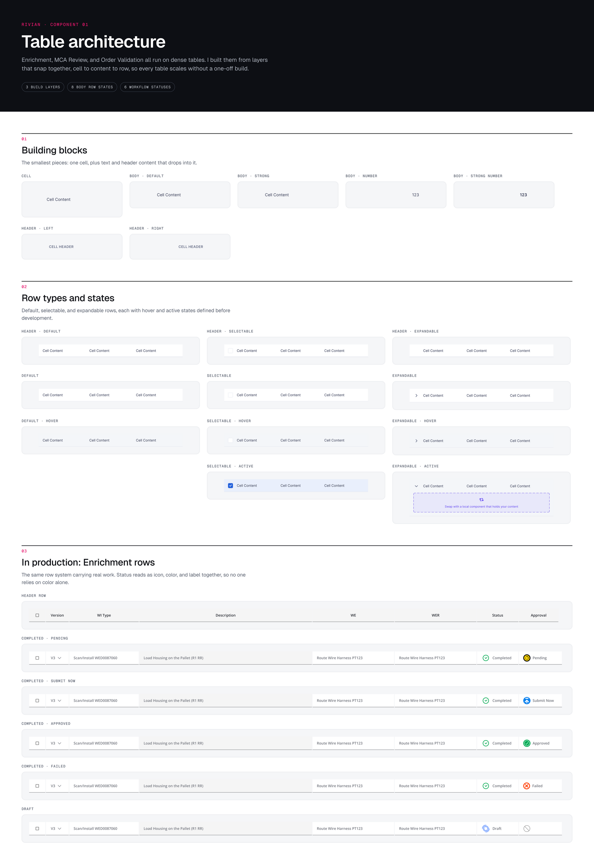
Task: Click the CELL HEADER in Header Right block
Action: pyautogui.click(x=191, y=247)
